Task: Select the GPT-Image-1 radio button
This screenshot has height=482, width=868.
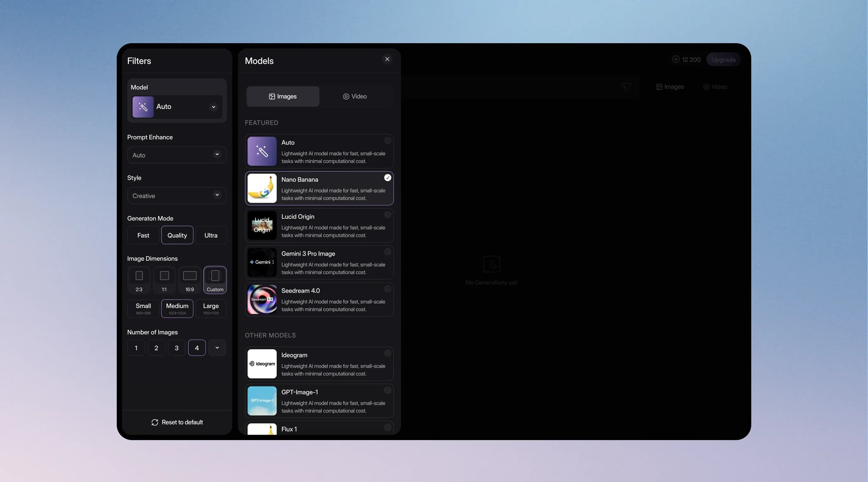Action: click(x=387, y=390)
